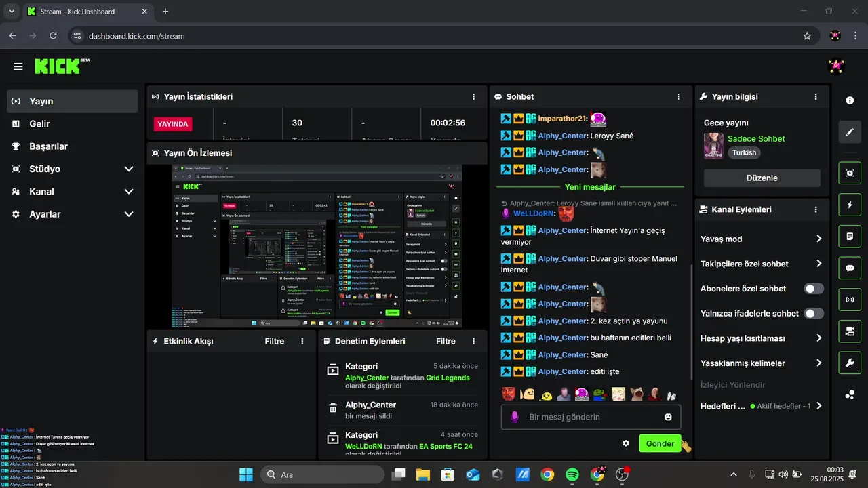868x488 pixels.
Task: Delete icon beside Alphy_Center removed message
Action: pyautogui.click(x=333, y=407)
